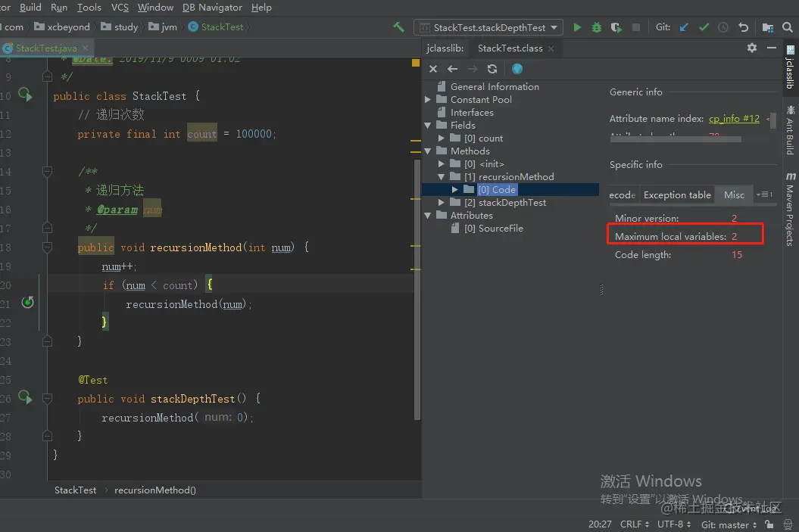Close the StackTest.java editor tab

click(85, 48)
